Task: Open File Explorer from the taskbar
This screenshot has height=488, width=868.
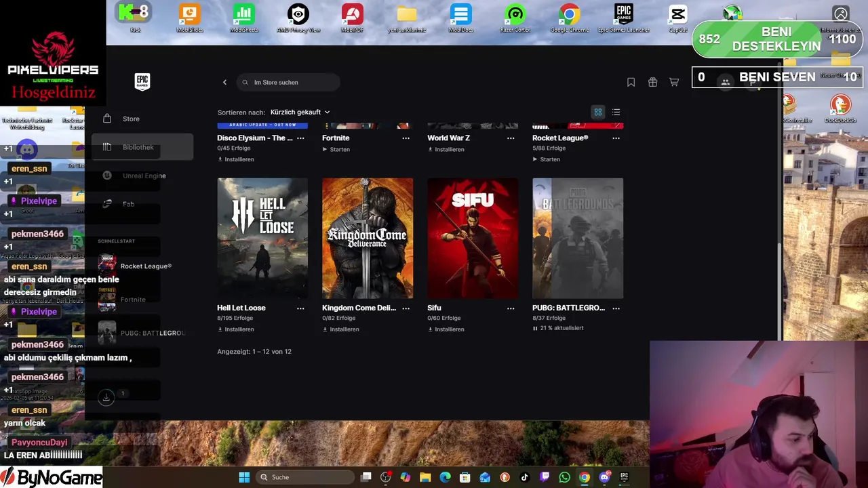Action: 425,477
